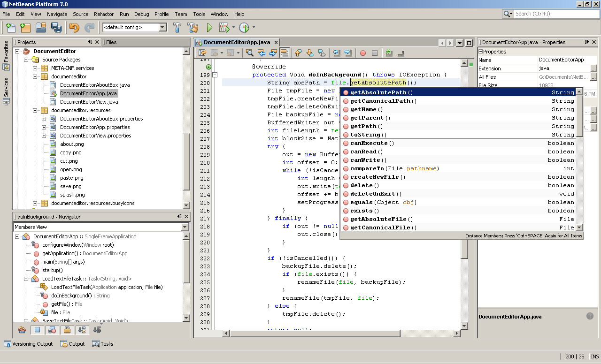Open the Refactor menu

[104, 14]
